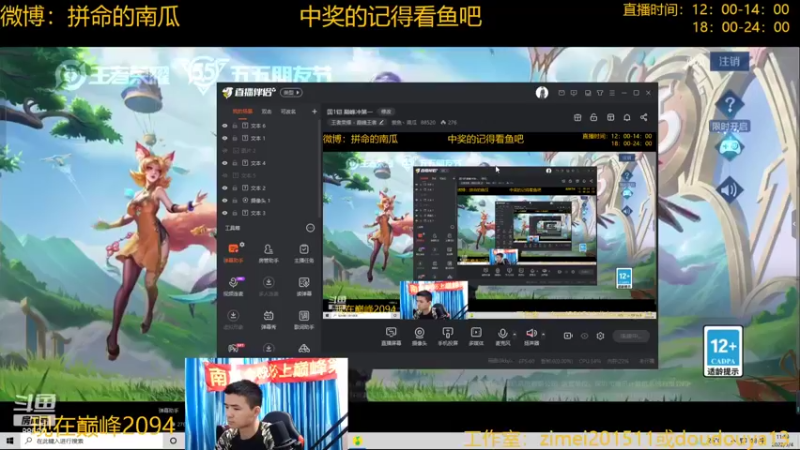Open the 房管助手 tool

pos(268,253)
